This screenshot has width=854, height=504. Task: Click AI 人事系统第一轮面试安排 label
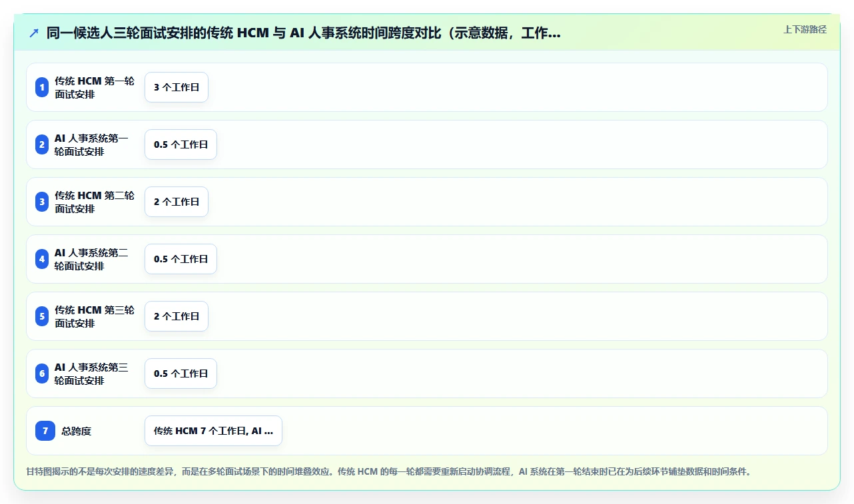pos(92,144)
